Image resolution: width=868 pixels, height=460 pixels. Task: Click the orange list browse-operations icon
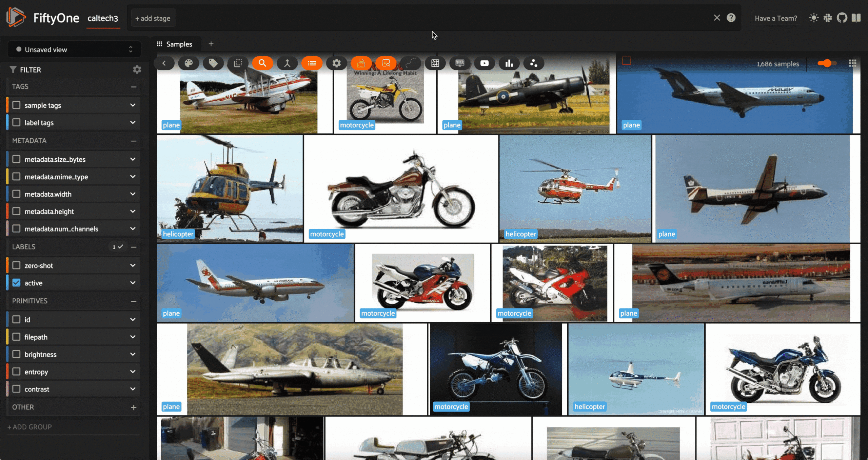(x=312, y=63)
